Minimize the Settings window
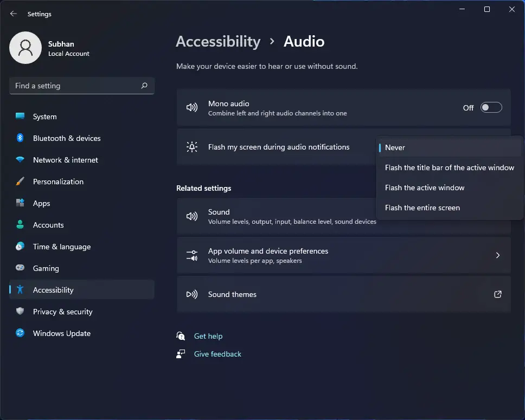The image size is (525, 420). point(462,9)
